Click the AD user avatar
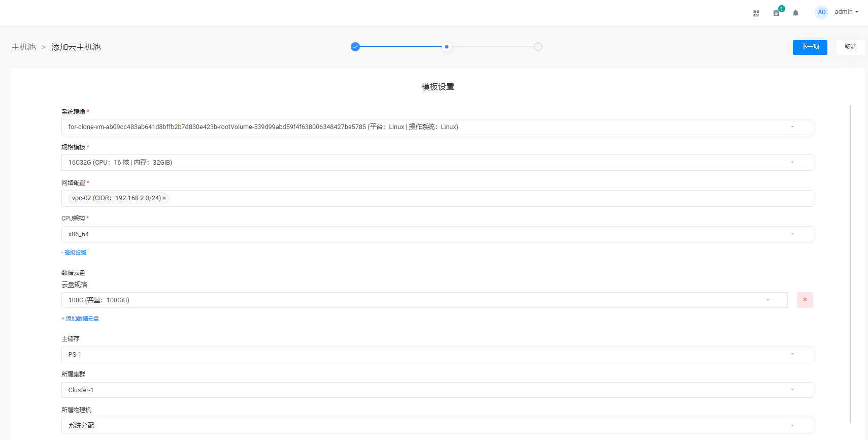 tap(821, 12)
